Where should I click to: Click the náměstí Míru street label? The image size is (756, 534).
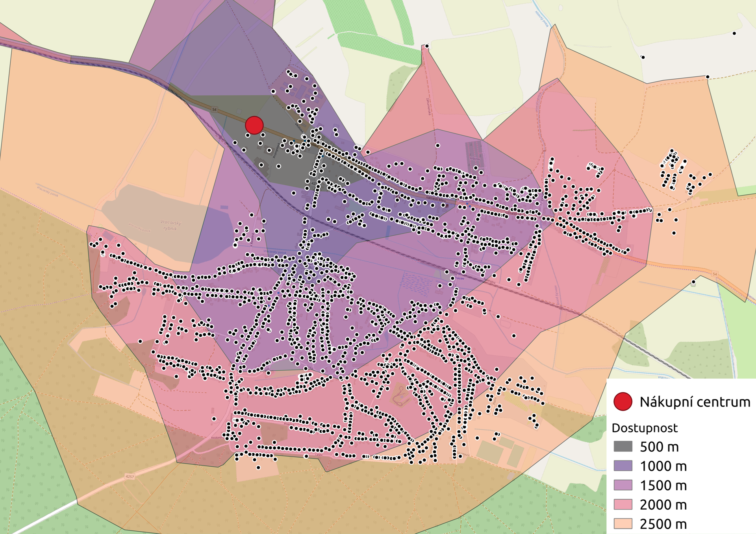435,200
